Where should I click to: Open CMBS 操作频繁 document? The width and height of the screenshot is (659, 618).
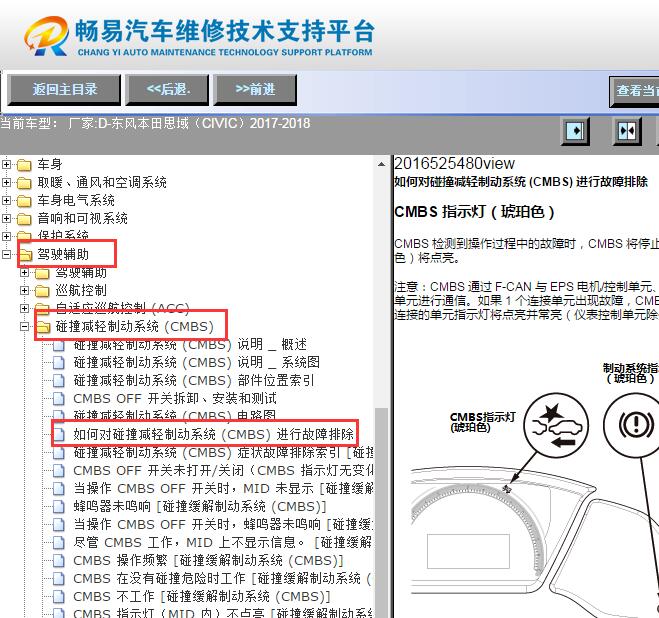[x=208, y=560]
